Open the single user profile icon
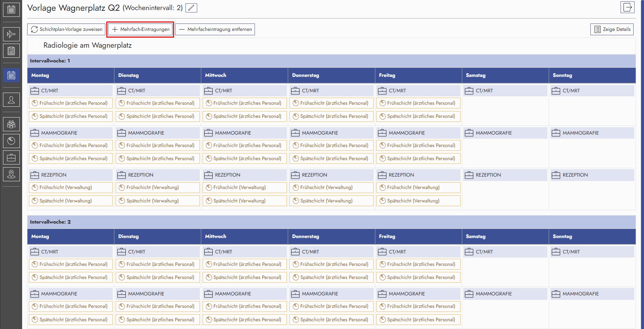 point(11,100)
